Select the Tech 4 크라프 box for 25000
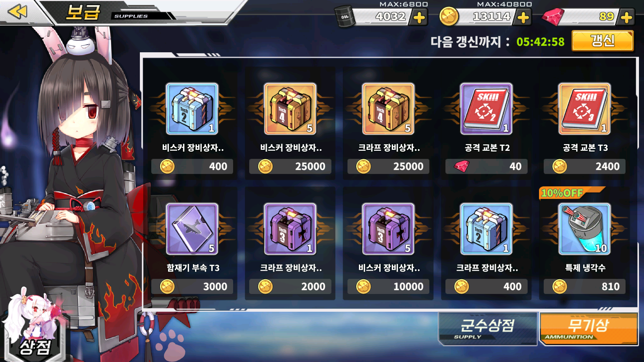This screenshot has width=644, height=362. (x=388, y=109)
